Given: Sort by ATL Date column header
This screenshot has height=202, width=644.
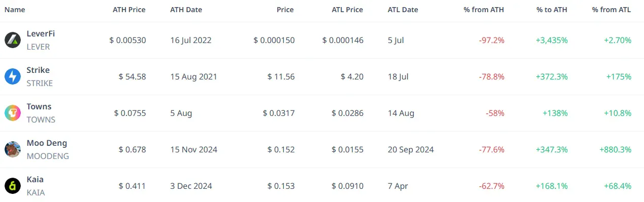Looking at the screenshot, I should (x=403, y=10).
